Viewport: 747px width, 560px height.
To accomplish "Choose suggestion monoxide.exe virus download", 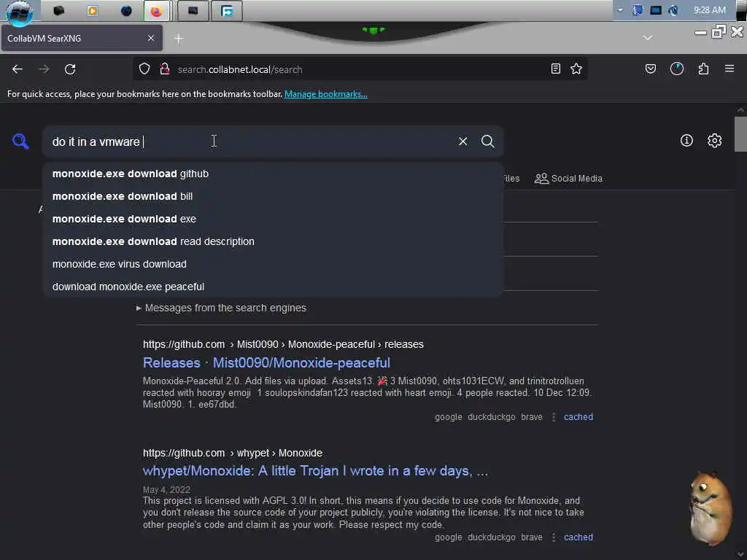I will pyautogui.click(x=273, y=264).
